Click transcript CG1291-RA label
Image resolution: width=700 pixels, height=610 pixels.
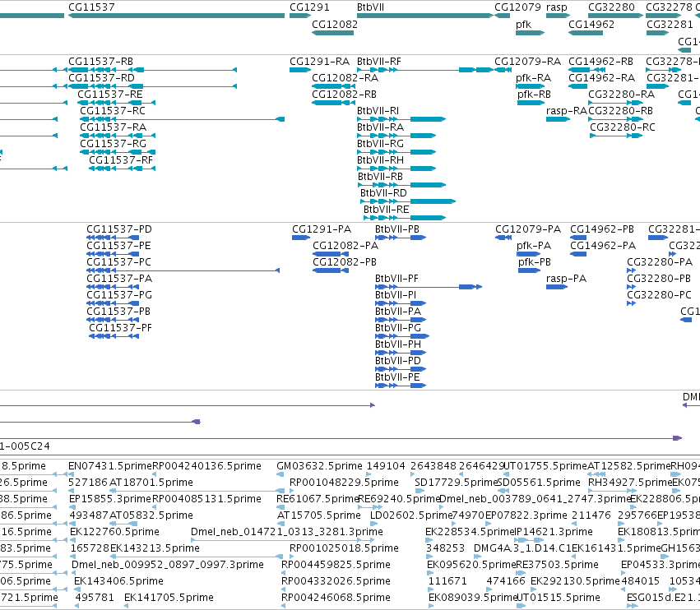point(319,62)
